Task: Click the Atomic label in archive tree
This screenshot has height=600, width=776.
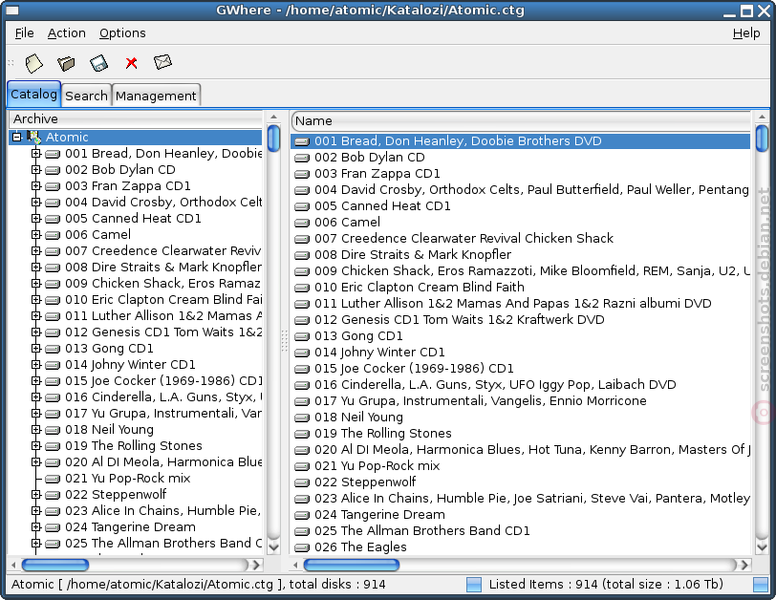Action: (x=67, y=137)
